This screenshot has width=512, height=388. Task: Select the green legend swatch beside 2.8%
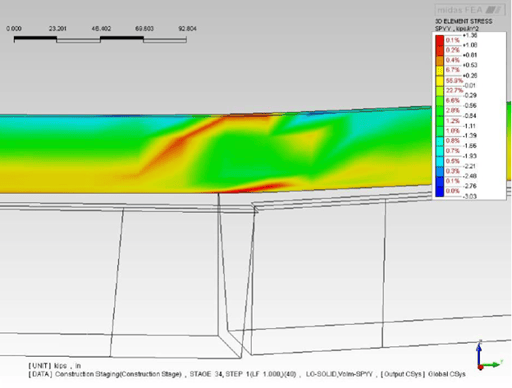pyautogui.click(x=440, y=111)
